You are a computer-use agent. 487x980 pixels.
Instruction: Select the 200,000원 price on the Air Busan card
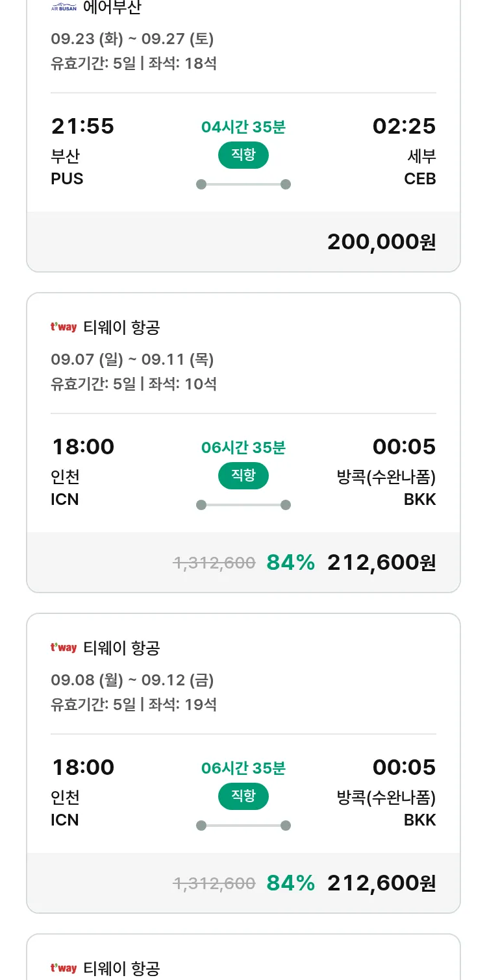click(381, 242)
